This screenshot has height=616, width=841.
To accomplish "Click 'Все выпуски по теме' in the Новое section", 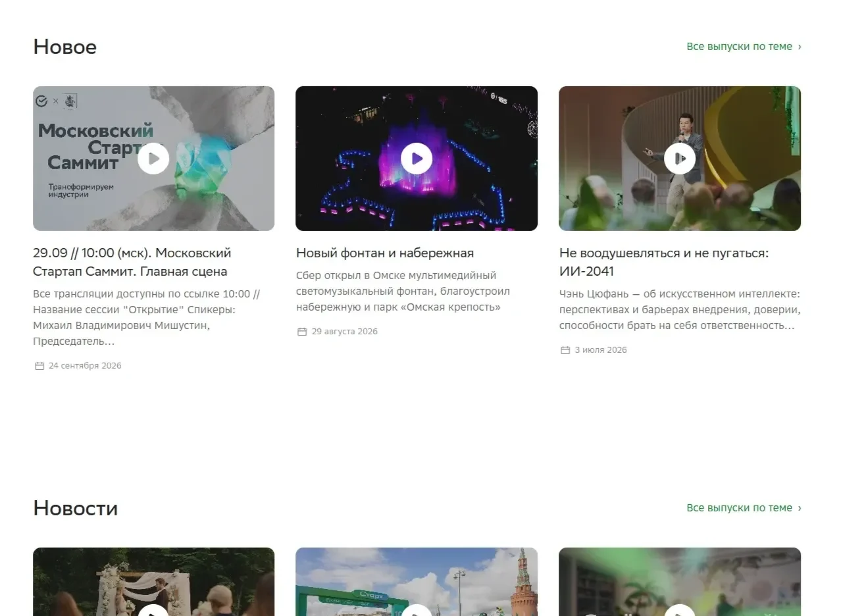I will (739, 47).
